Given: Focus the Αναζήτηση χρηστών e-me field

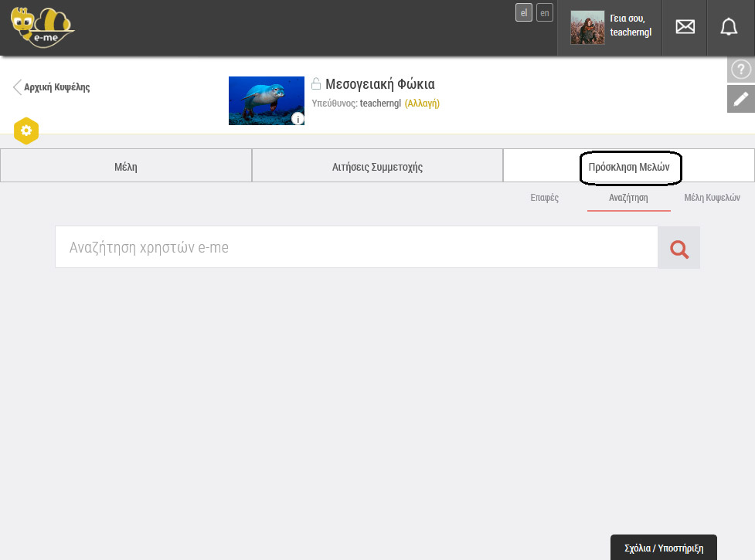Looking at the screenshot, I should [356, 247].
